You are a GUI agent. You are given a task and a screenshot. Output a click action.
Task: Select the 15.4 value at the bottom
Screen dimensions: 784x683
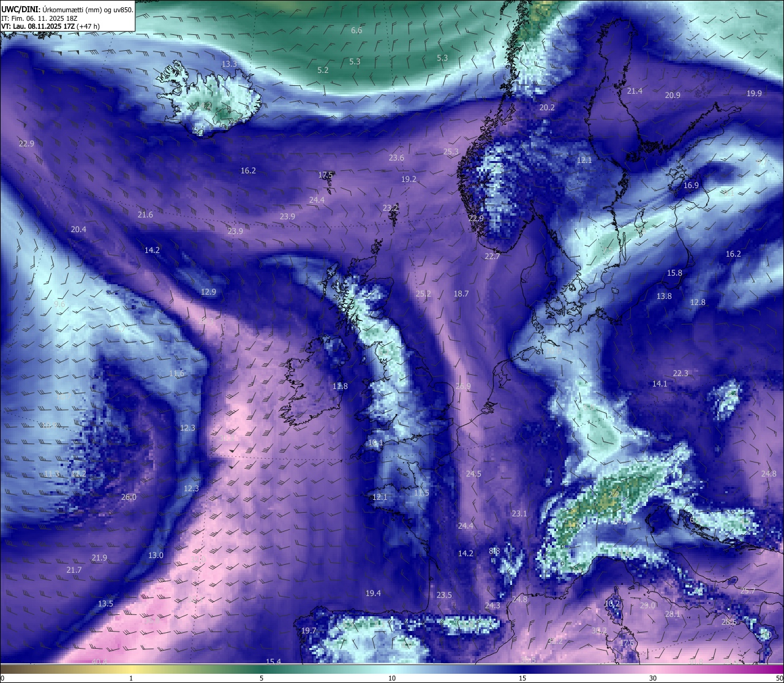[273, 662]
